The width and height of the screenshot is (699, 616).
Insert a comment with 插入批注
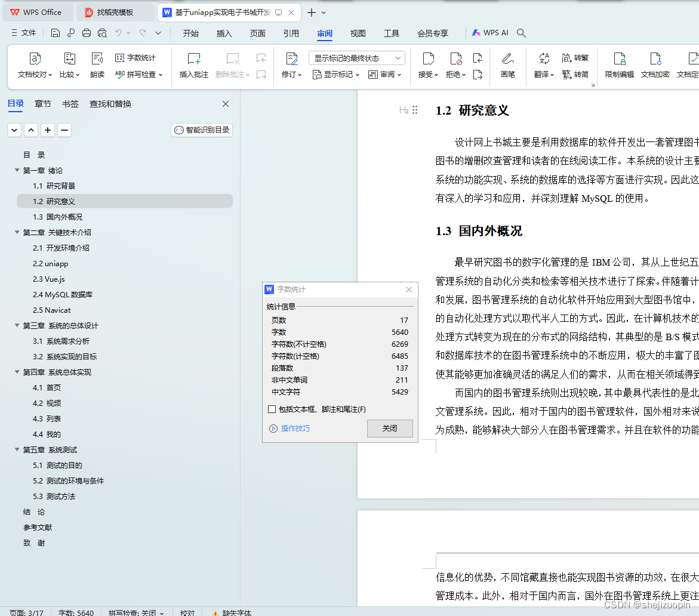coord(194,65)
